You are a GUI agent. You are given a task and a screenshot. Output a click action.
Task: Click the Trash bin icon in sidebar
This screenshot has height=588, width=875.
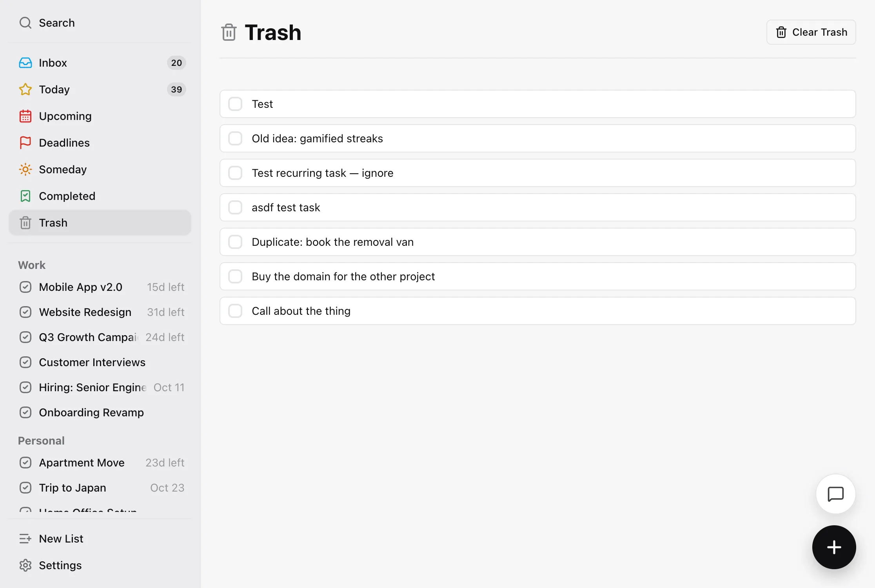25,223
